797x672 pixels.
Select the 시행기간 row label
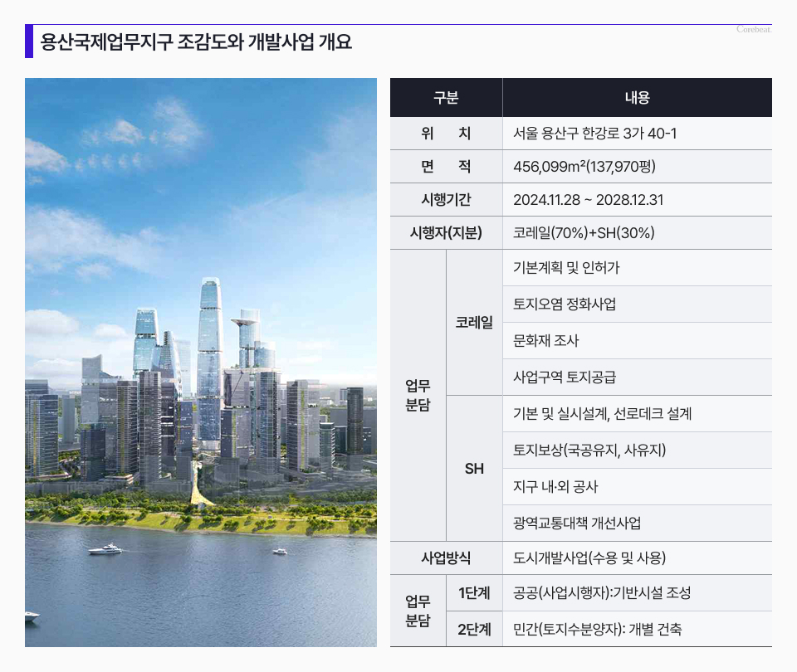click(x=446, y=200)
